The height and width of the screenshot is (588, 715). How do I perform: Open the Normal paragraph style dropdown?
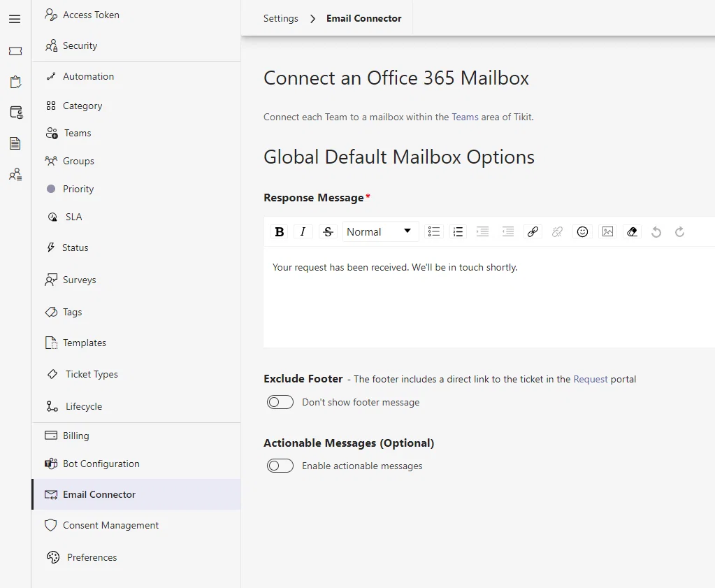[380, 231]
